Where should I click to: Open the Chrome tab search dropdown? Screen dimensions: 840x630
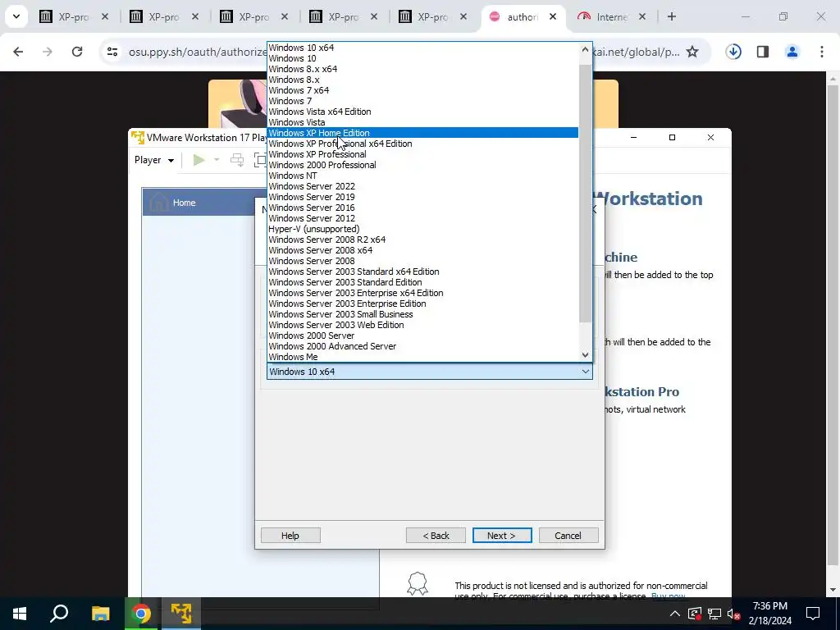pyautogui.click(x=16, y=16)
